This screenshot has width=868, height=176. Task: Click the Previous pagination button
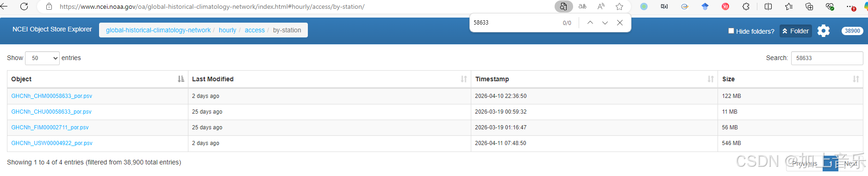[x=805, y=164]
